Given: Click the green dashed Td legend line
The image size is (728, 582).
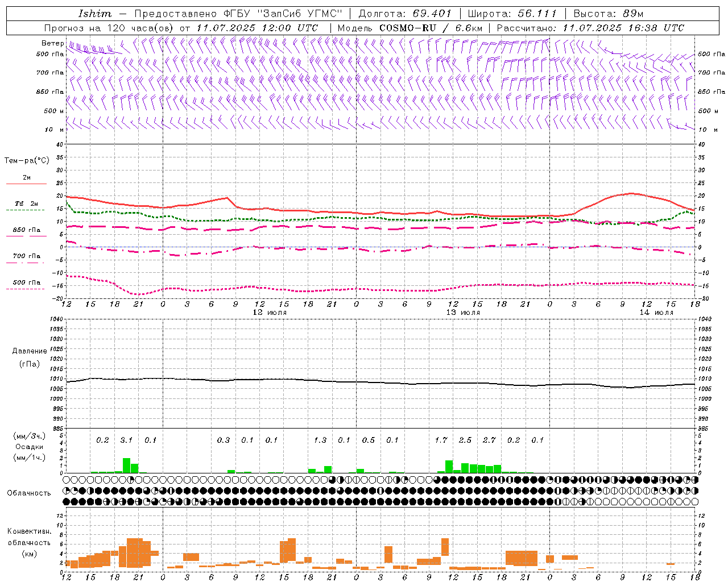Looking at the screenshot, I should [x=26, y=210].
